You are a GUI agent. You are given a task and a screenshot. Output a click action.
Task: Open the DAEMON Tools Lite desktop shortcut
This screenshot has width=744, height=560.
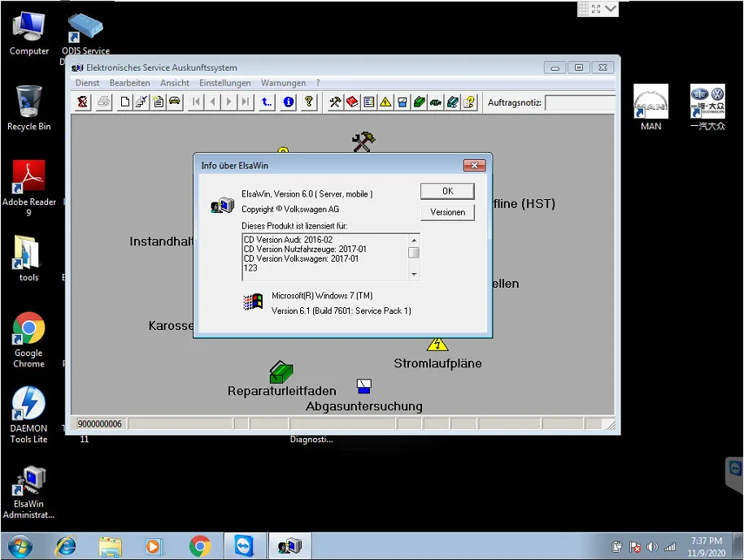(28, 415)
